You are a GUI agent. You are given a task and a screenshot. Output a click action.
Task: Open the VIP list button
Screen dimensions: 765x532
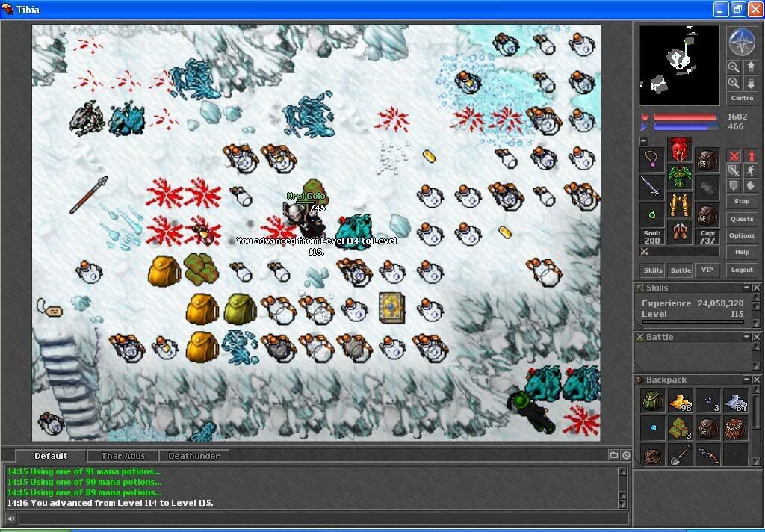point(707,270)
